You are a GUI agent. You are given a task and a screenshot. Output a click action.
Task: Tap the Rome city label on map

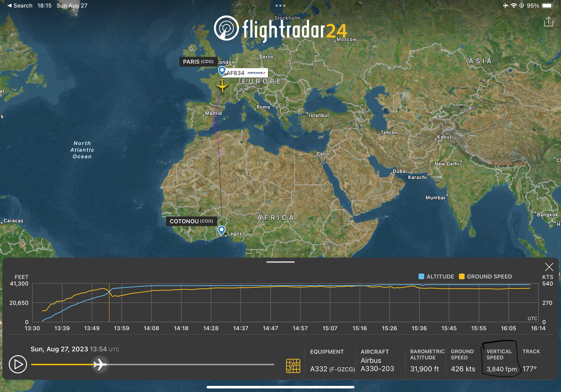click(263, 107)
